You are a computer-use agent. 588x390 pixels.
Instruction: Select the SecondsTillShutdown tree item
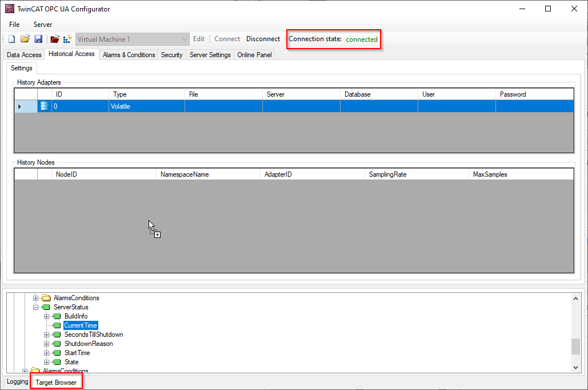(x=94, y=335)
